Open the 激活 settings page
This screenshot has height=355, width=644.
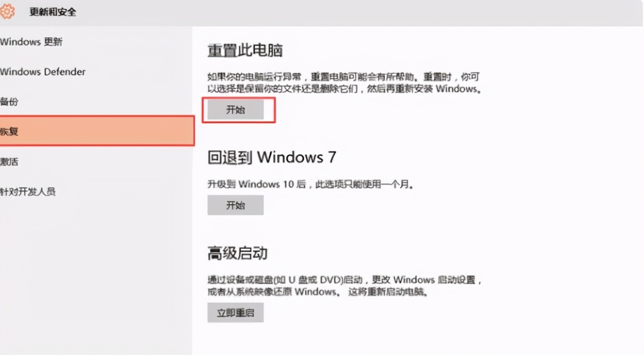coord(9,161)
